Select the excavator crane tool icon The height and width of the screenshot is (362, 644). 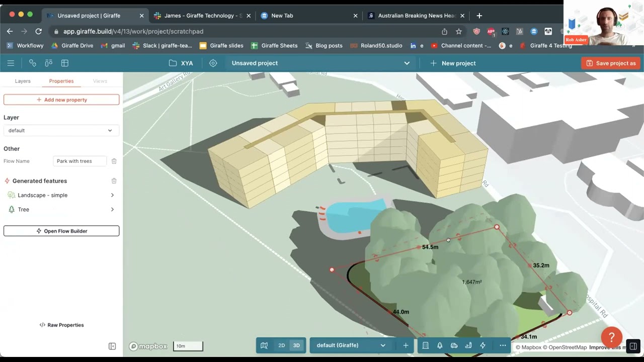coord(468,345)
